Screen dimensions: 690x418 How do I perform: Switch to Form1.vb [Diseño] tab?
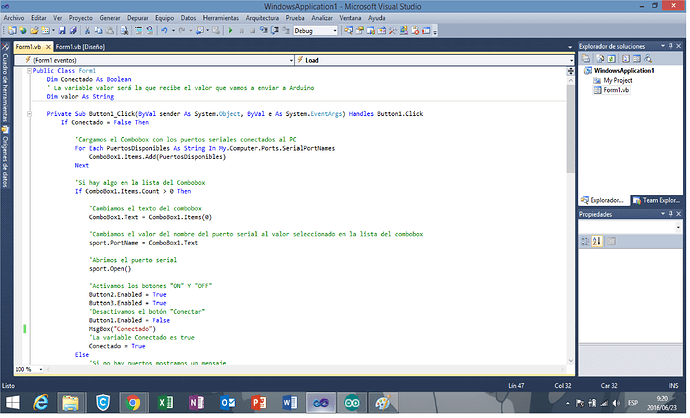coord(81,47)
